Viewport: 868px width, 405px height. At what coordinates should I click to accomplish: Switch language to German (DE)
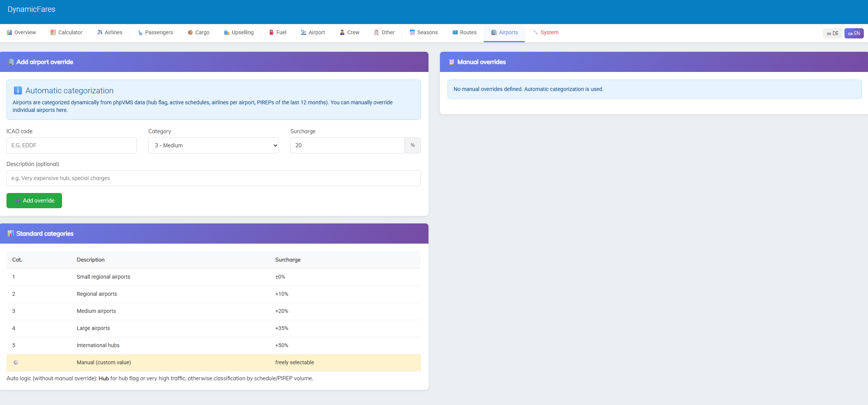[832, 33]
